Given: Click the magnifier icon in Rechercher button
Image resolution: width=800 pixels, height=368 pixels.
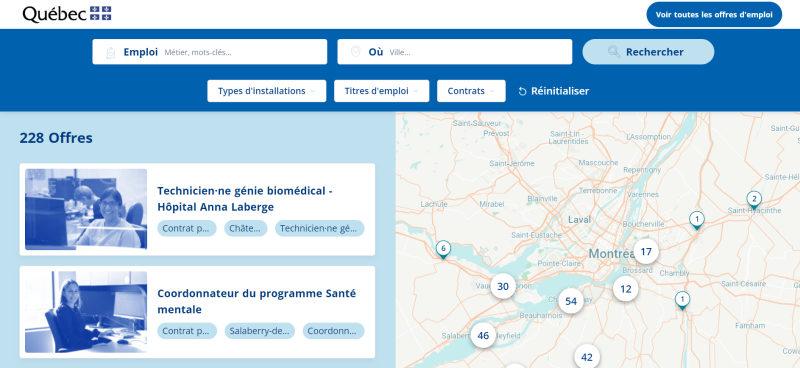Looking at the screenshot, I should point(614,52).
